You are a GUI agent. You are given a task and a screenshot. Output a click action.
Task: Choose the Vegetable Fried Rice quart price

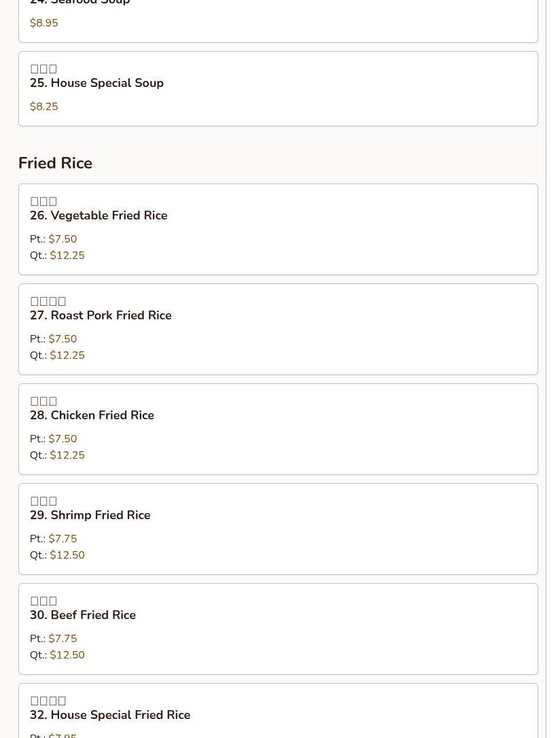pyautogui.click(x=67, y=256)
